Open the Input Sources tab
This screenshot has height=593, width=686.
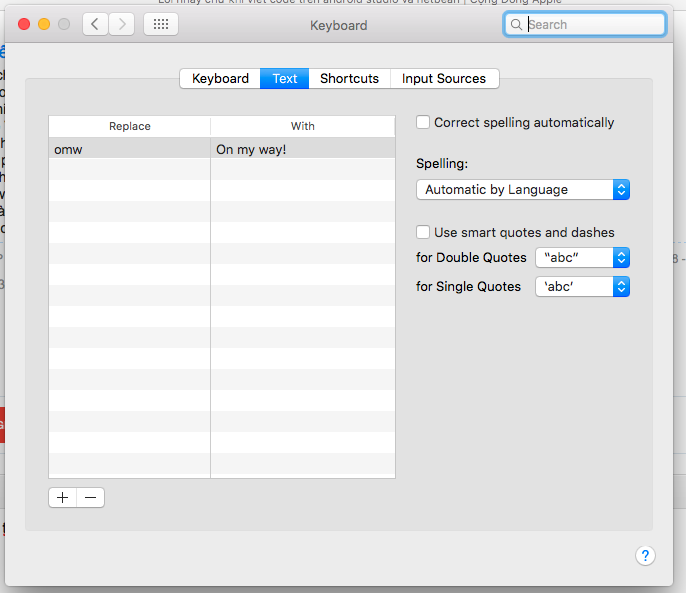444,78
